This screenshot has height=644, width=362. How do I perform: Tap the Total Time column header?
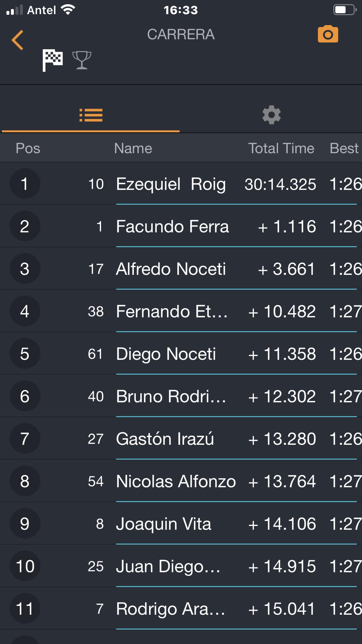coord(281,148)
